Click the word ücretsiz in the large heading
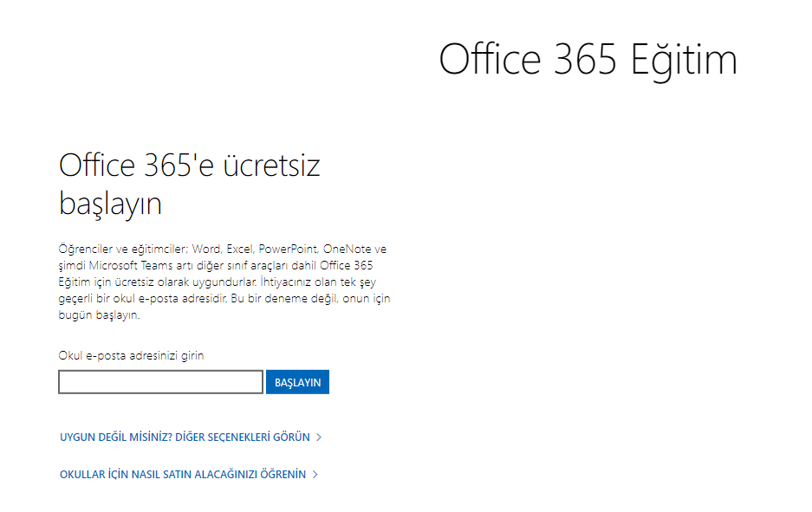 [272, 166]
